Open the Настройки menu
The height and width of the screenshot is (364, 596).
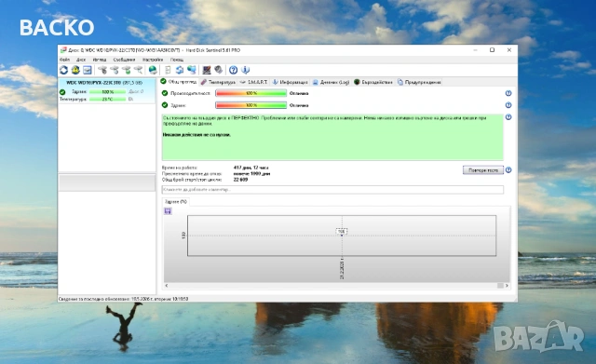tap(153, 60)
